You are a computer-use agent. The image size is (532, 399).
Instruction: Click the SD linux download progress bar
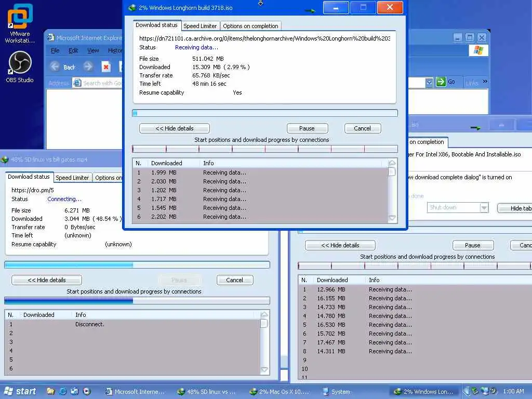pos(137,264)
